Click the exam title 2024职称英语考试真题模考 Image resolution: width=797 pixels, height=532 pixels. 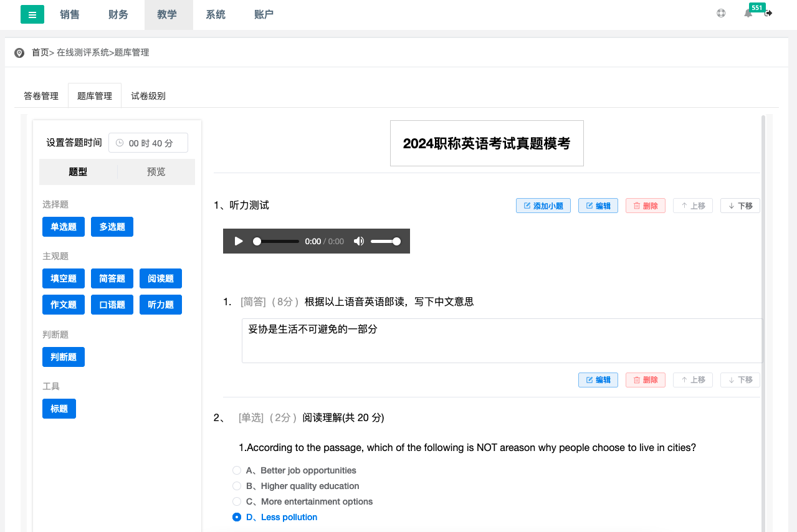[x=487, y=143]
